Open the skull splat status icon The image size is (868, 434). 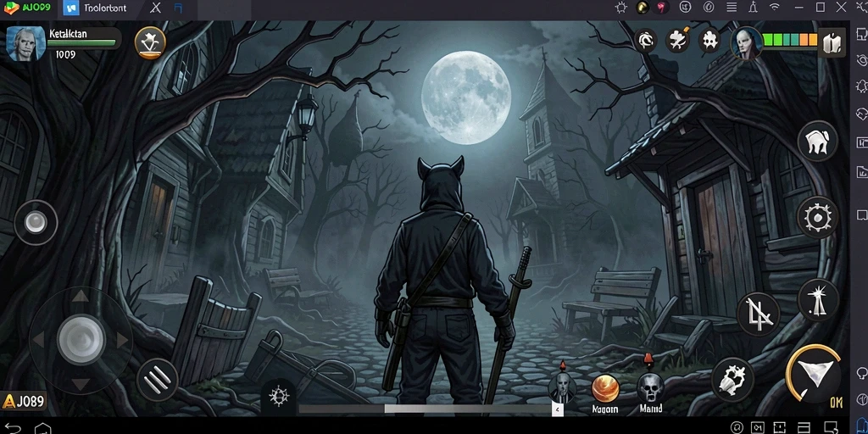pos(709,41)
